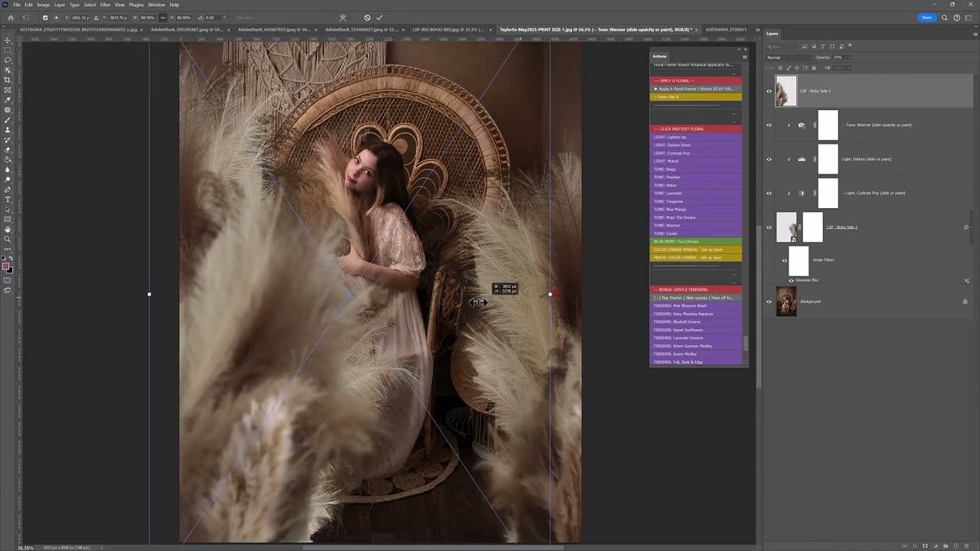Viewport: 980px width, 551px height.
Task: Select the Move tool
Action: point(8,40)
